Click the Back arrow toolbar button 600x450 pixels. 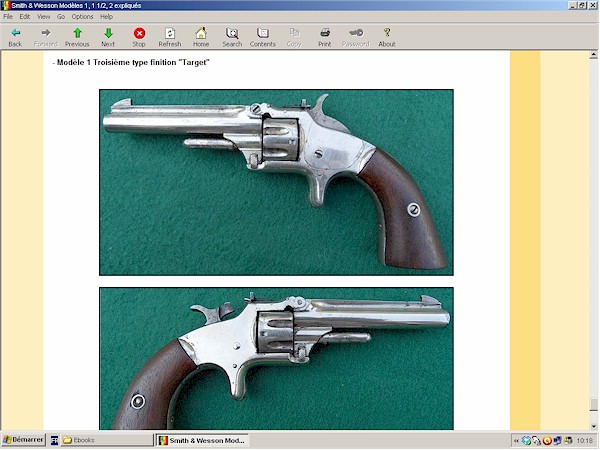(x=15, y=37)
